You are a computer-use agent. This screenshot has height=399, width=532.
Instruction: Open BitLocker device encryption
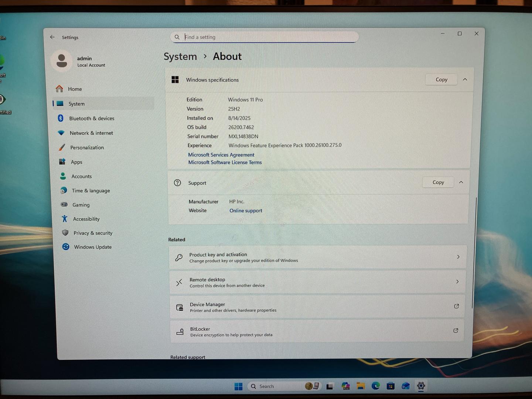pyautogui.click(x=317, y=331)
